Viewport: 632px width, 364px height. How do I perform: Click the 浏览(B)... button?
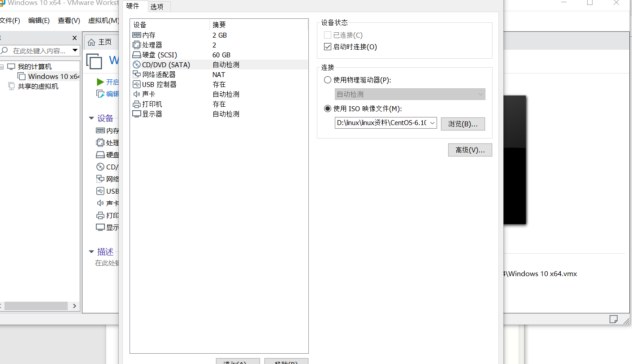pyautogui.click(x=463, y=124)
